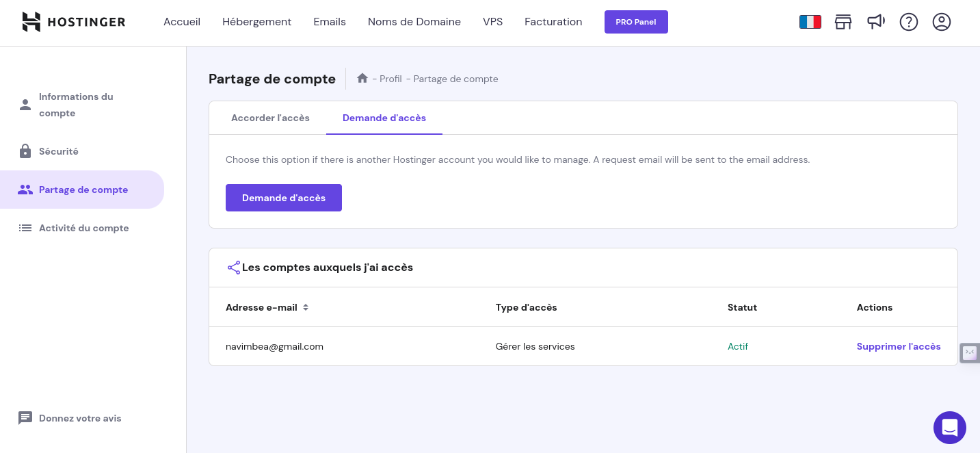Select the Demande d'accès tab
Viewport: 980px width, 453px height.
click(384, 118)
